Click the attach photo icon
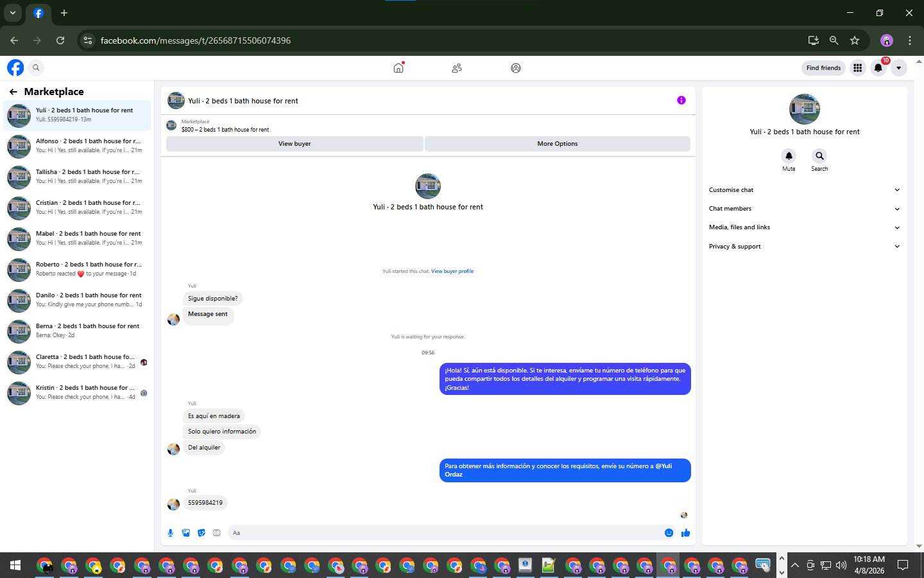This screenshot has width=924, height=578. coord(186,533)
